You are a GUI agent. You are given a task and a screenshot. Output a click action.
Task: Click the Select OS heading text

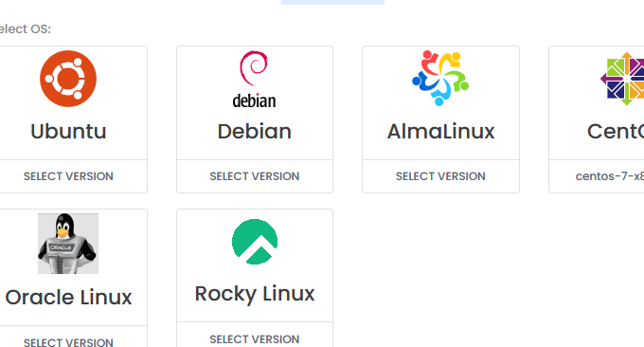25,29
